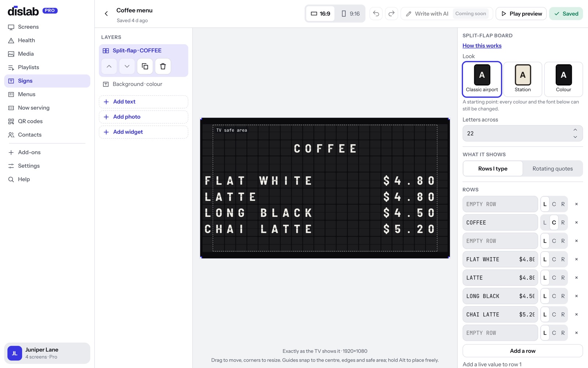The width and height of the screenshot is (588, 368).
Task: Select the Rows I type tab
Action: click(493, 169)
